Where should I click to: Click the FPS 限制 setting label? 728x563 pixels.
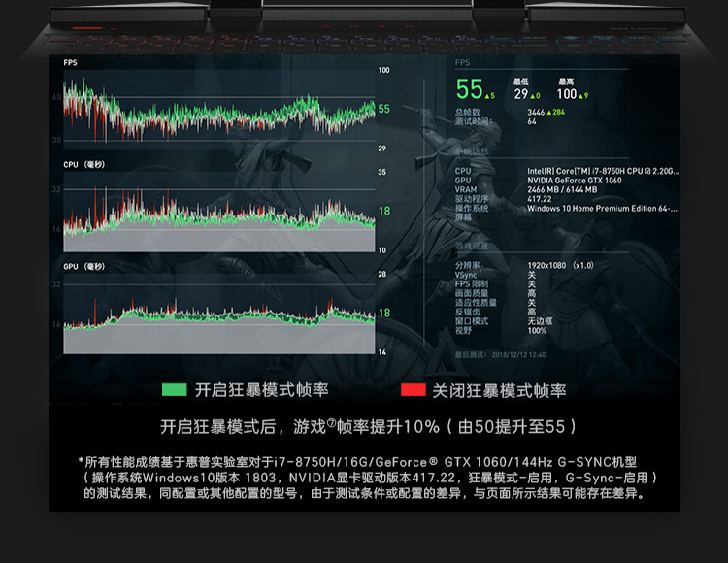pos(472,284)
